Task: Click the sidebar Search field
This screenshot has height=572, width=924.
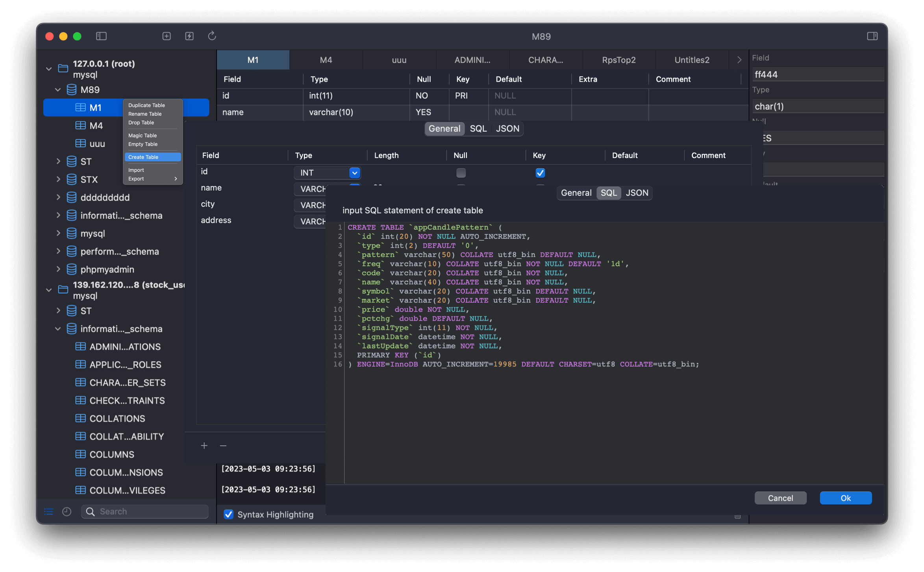Action: click(145, 511)
